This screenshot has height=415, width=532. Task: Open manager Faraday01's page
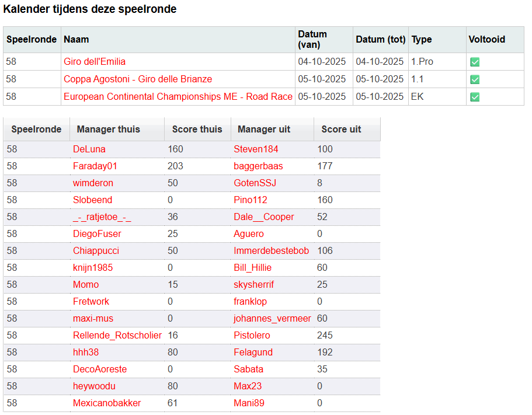point(95,166)
